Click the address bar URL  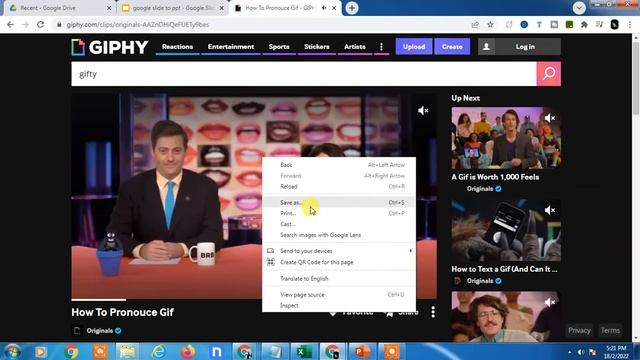138,25
